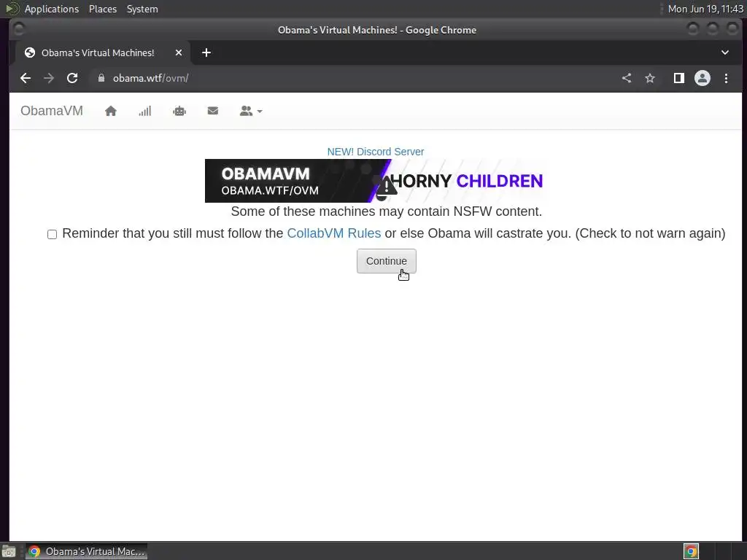Click the taskbar Obama's Virtual Mac... entry
Screen dimensions: 747x560
[86, 551]
